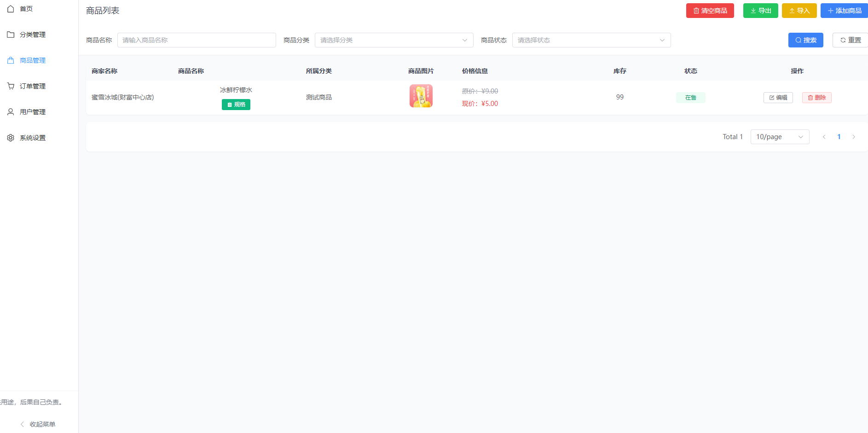Click current price 现价: ¥5.00
This screenshot has height=433, width=868.
click(x=480, y=104)
